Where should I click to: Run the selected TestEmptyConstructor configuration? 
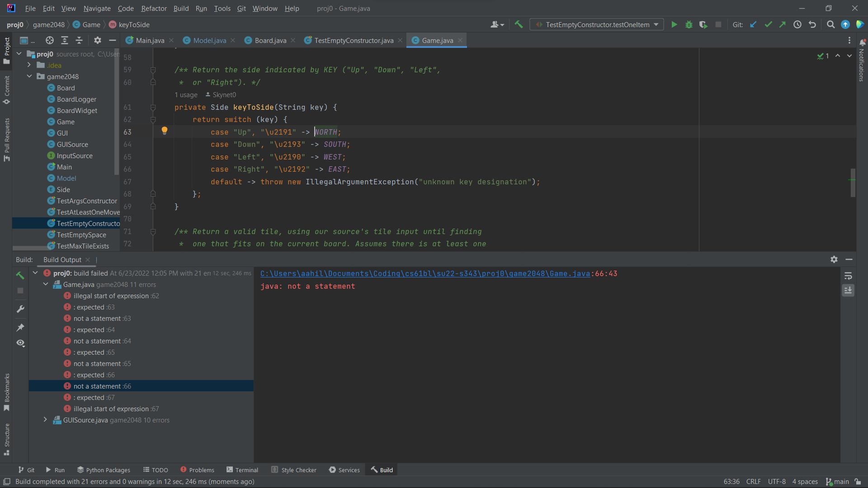pos(674,24)
